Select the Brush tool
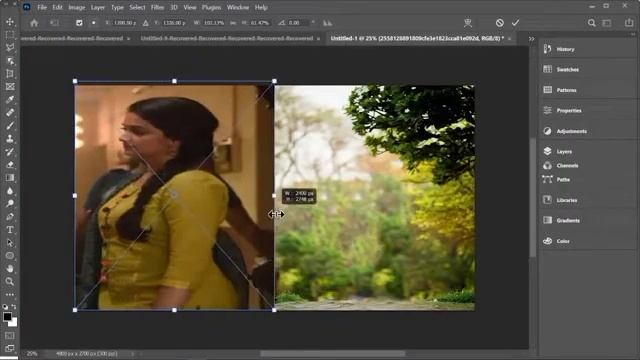This screenshot has height=360, width=640. click(x=10, y=126)
